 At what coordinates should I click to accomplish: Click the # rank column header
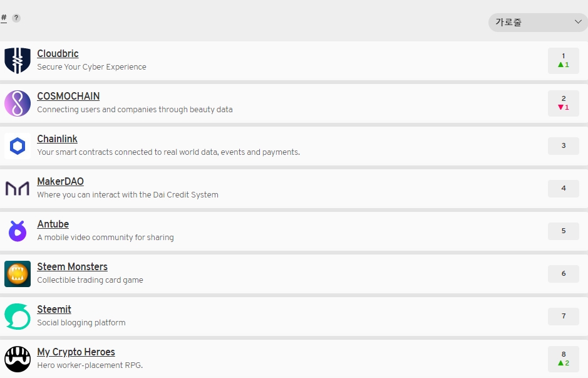[x=4, y=18]
